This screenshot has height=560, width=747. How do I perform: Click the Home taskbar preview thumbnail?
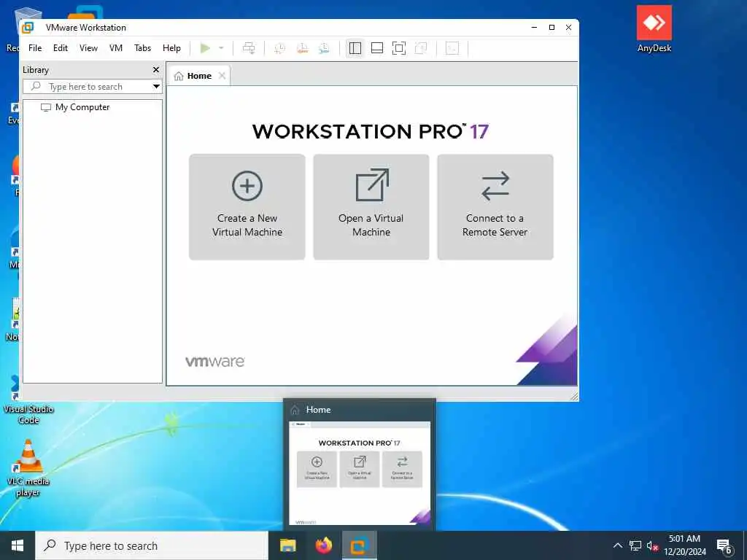click(360, 472)
